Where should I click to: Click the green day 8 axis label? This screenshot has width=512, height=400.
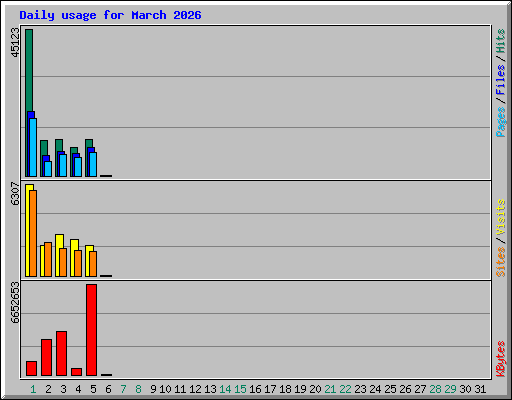138,389
